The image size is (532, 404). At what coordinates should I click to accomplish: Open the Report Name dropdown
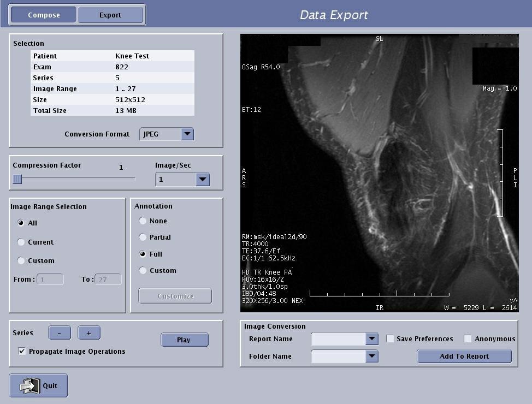[x=372, y=339]
